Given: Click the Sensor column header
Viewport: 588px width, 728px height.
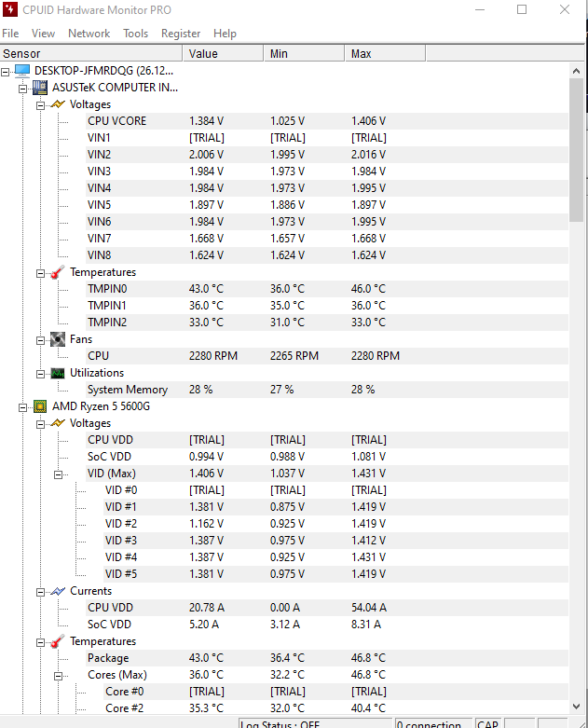Looking at the screenshot, I should [x=91, y=53].
